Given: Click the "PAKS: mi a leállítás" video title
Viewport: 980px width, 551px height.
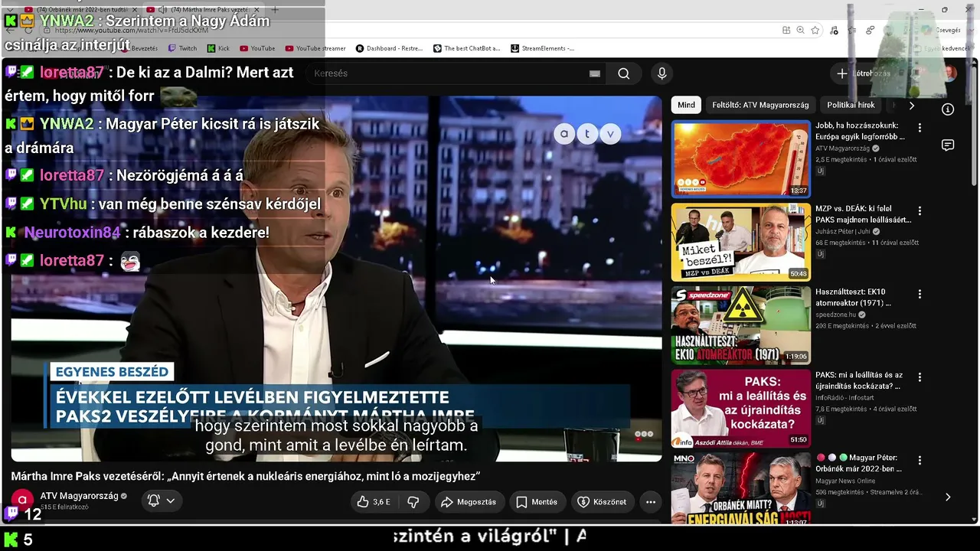Looking at the screenshot, I should coord(859,380).
